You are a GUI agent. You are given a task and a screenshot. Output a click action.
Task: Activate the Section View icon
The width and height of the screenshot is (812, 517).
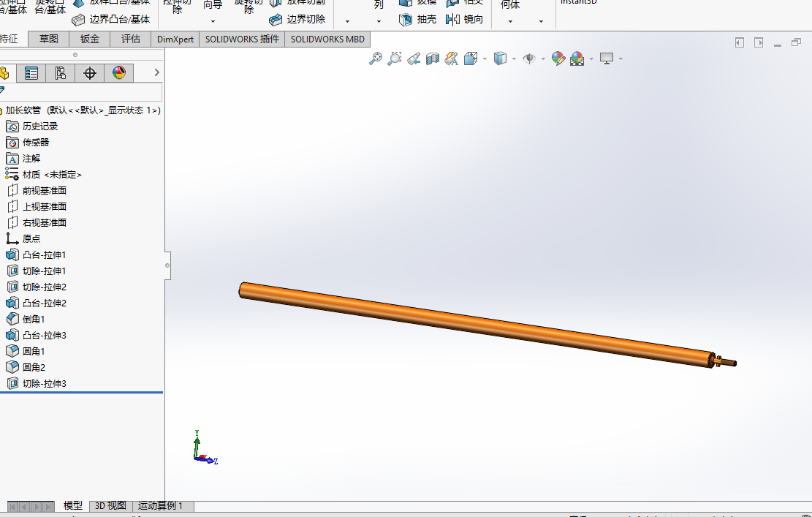pos(433,59)
